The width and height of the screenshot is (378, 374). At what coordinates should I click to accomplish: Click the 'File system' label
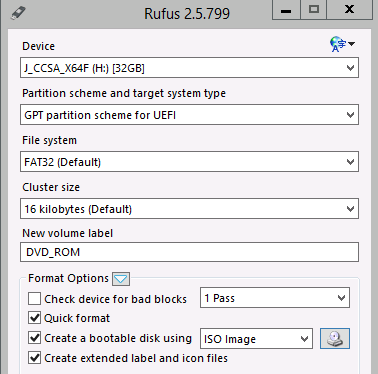coord(49,140)
